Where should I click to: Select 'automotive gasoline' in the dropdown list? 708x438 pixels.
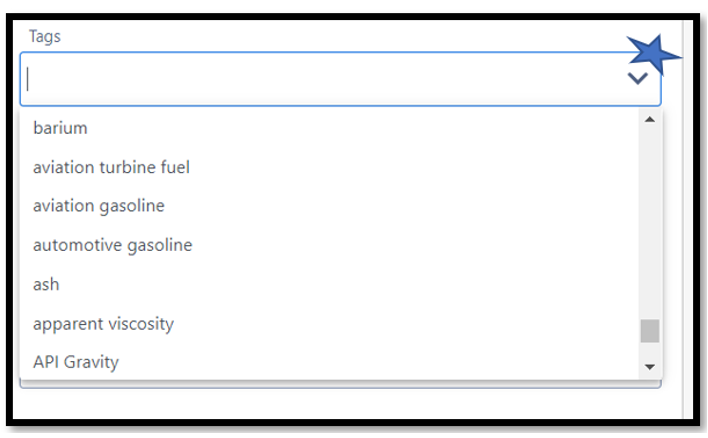coord(112,245)
